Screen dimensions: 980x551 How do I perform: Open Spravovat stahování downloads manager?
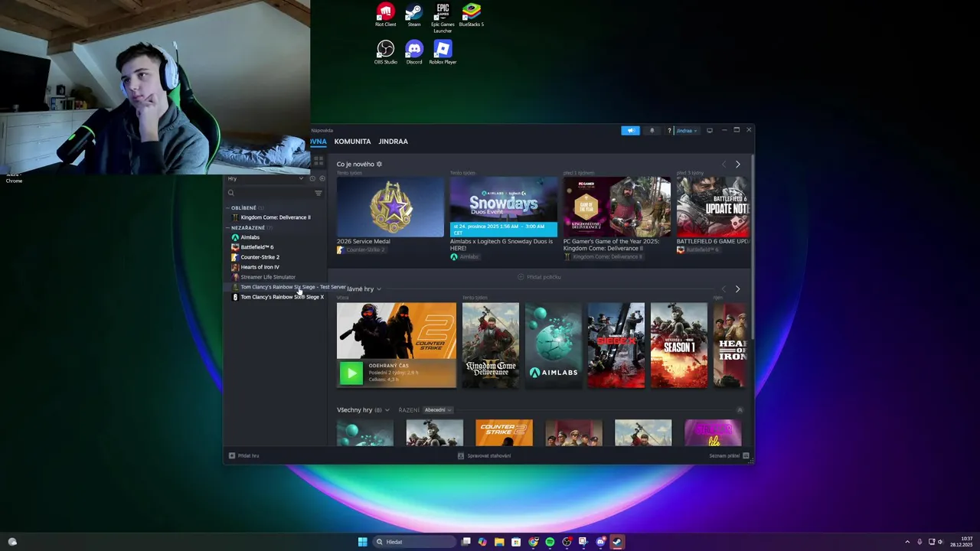click(x=484, y=456)
